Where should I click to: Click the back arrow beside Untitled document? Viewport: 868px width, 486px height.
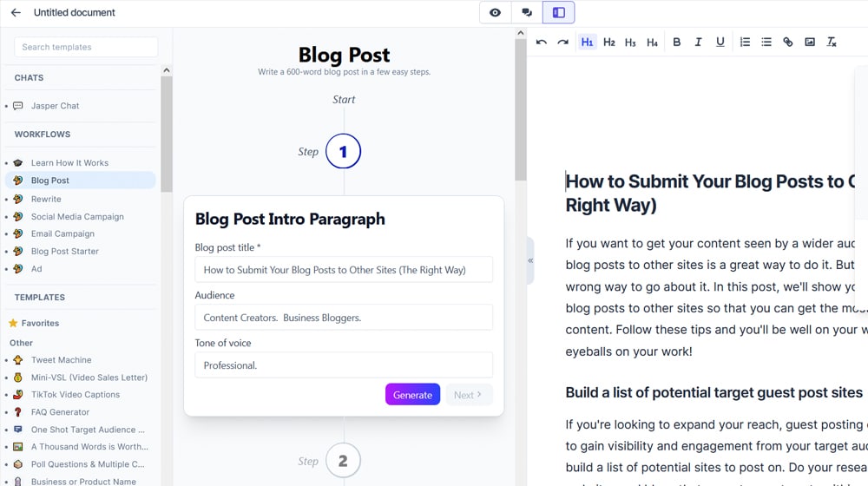click(16, 13)
